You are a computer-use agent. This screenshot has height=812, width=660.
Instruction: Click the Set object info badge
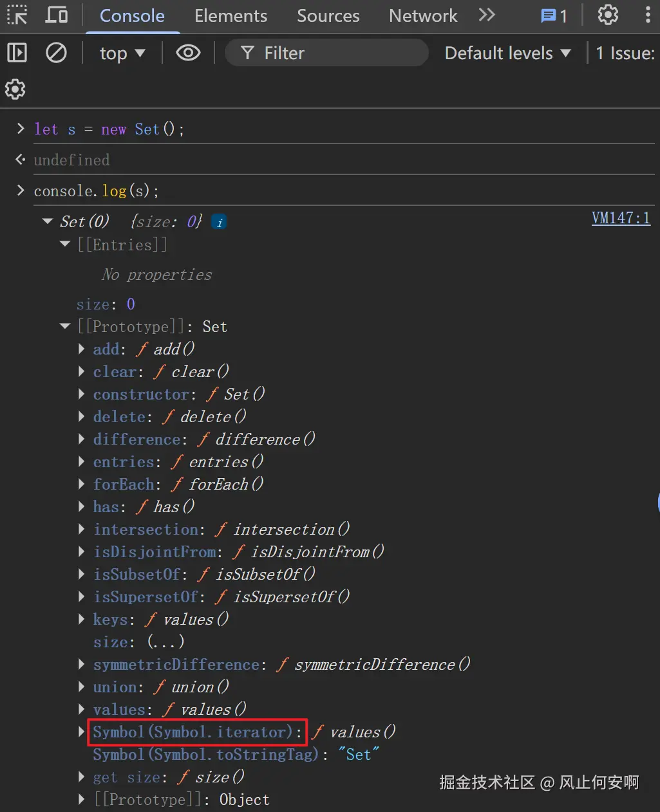coord(219,223)
